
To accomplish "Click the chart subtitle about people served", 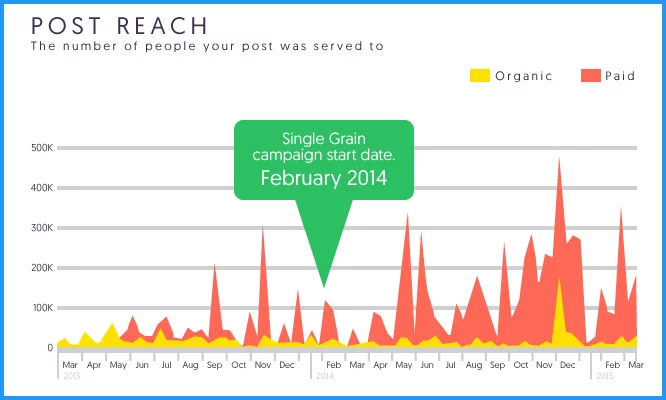I will 207,46.
